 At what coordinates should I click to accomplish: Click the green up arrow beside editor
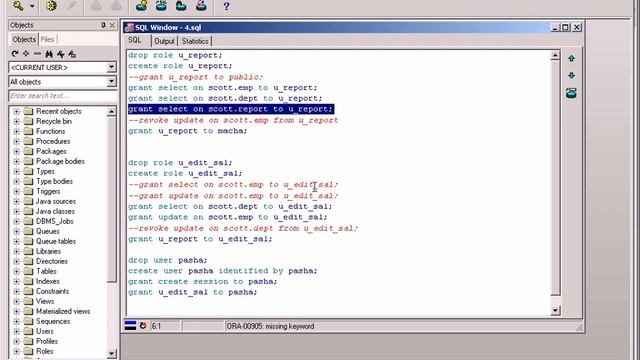point(571,58)
